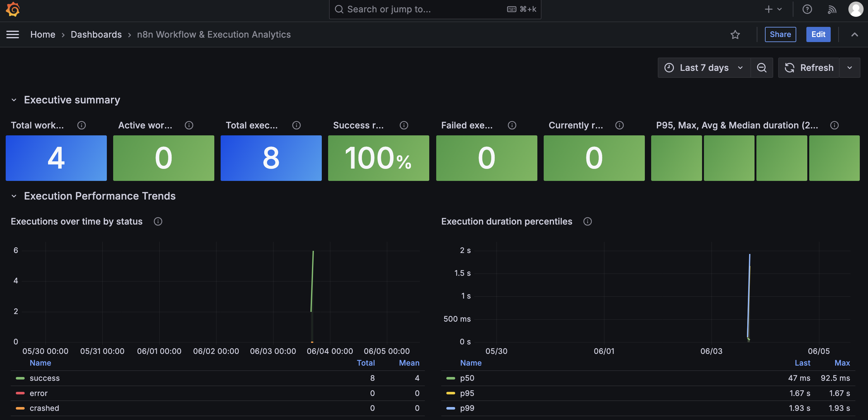
Task: Open the help question-mark menu
Action: click(807, 9)
